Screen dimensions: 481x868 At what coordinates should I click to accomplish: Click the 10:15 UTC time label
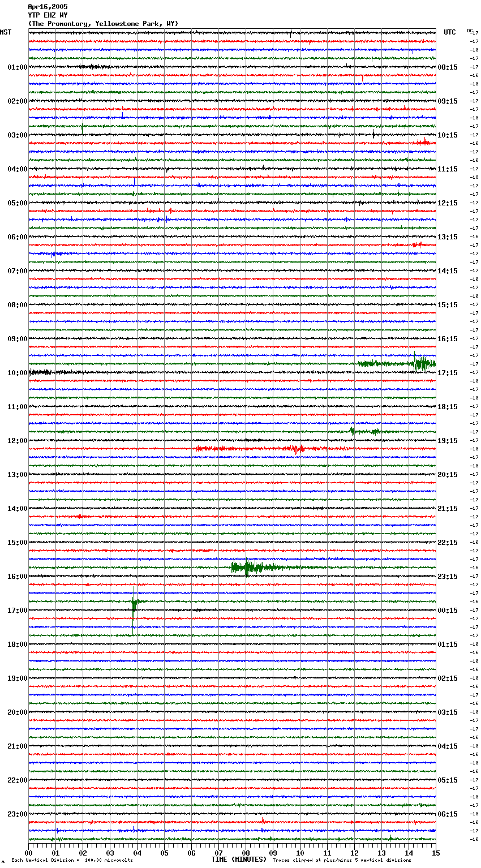point(448,135)
